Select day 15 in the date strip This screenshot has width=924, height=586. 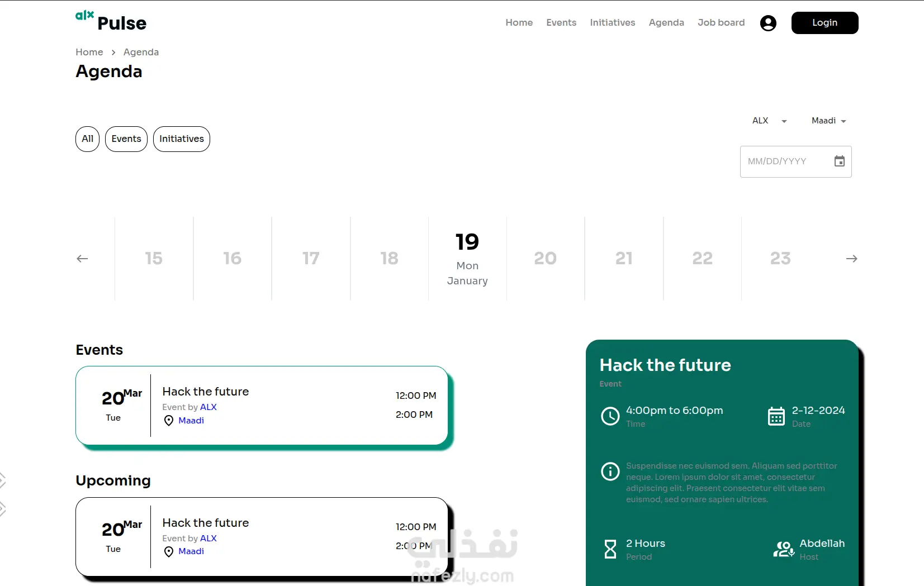(x=154, y=259)
